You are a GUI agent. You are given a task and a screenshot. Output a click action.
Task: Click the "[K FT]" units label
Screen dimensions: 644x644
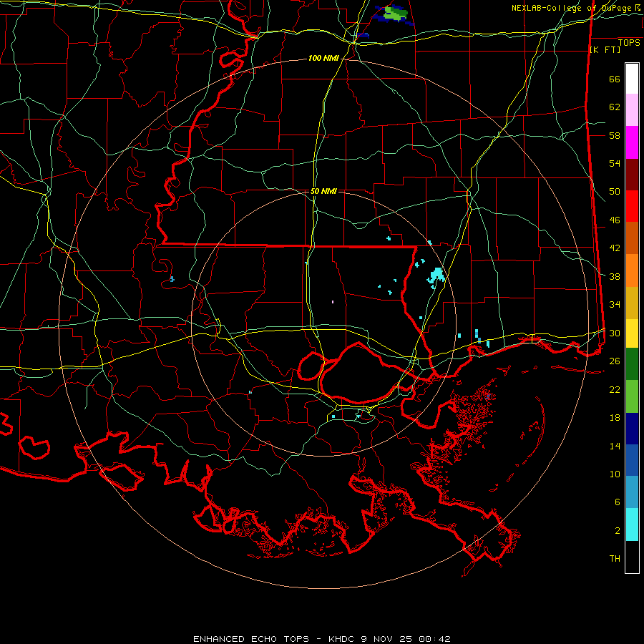605,49
